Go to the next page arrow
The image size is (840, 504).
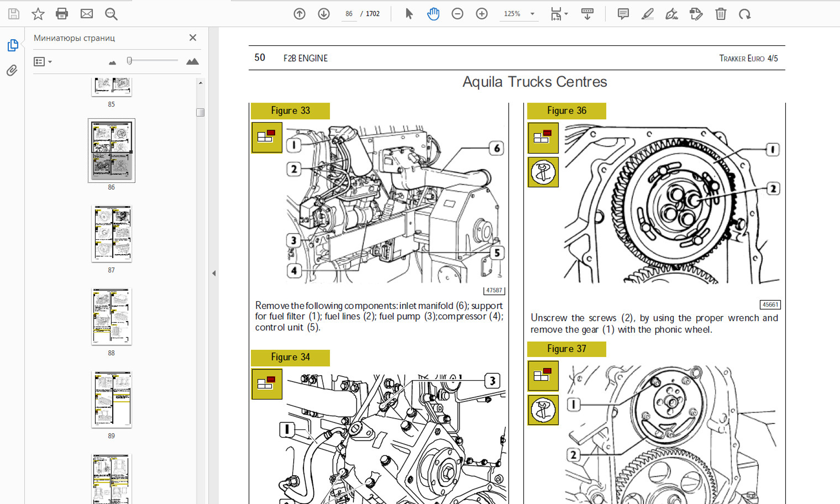[324, 14]
